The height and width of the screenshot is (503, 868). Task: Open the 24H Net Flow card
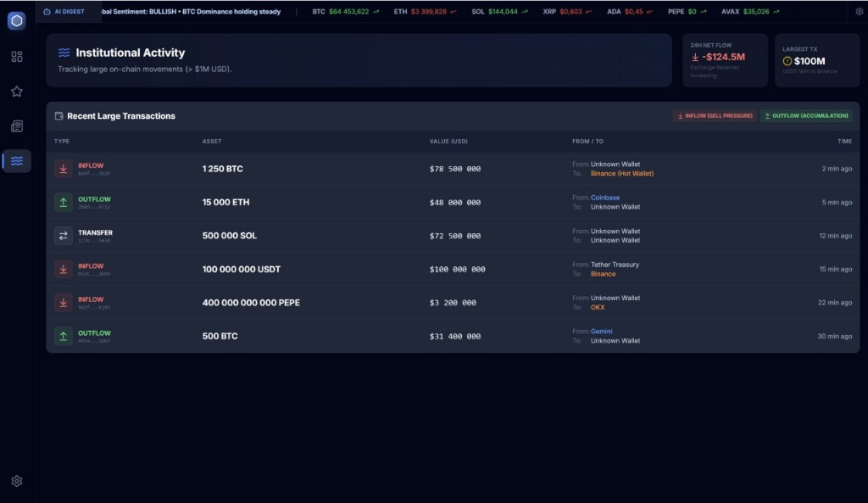point(725,60)
